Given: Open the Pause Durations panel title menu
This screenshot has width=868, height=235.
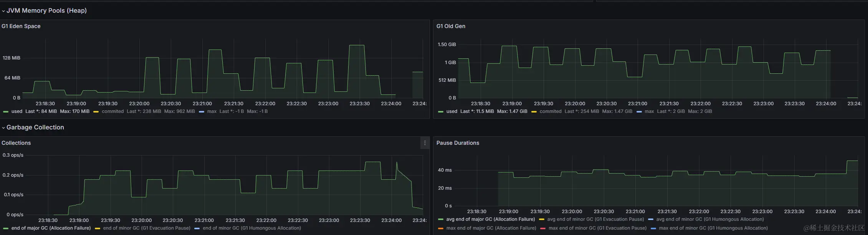Looking at the screenshot, I should pos(458,143).
